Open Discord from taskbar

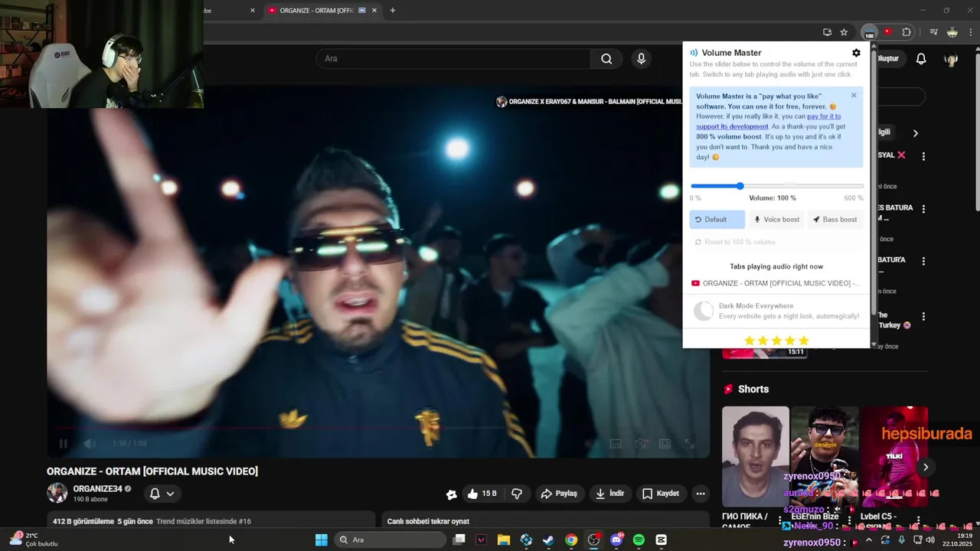[x=616, y=540]
